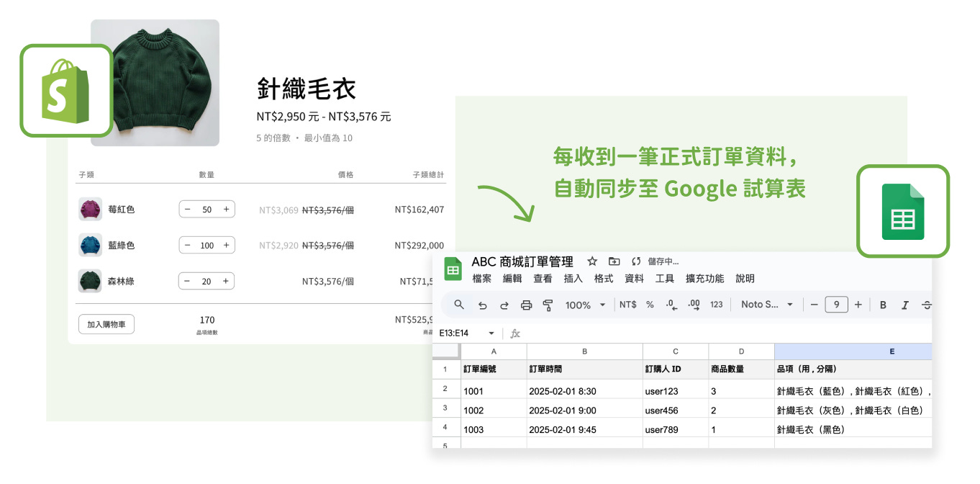Open the name box E13:E14 dropdown
Screen dimensions: 980x484
tap(491, 333)
